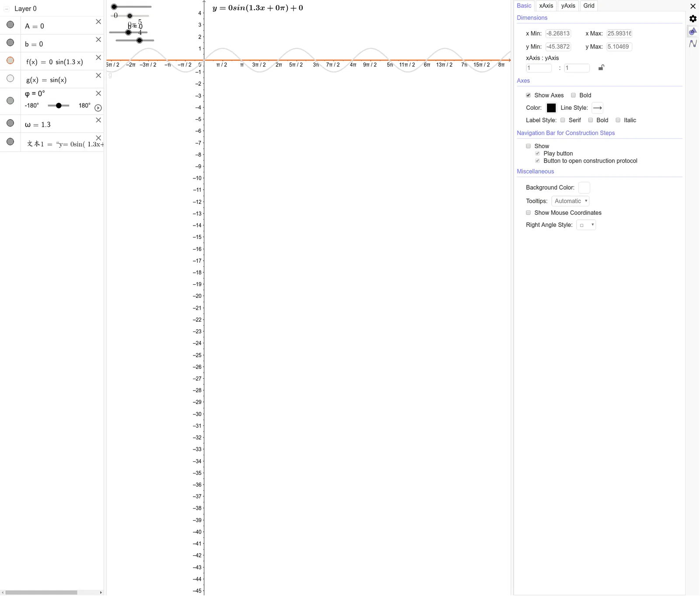Uncheck the Show Axes checkbox

528,95
